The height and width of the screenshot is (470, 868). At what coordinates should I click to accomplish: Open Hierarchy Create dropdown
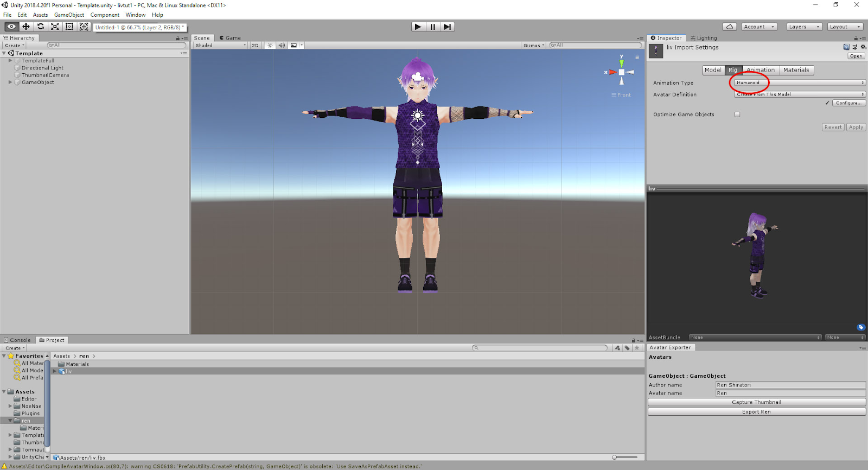click(x=15, y=46)
